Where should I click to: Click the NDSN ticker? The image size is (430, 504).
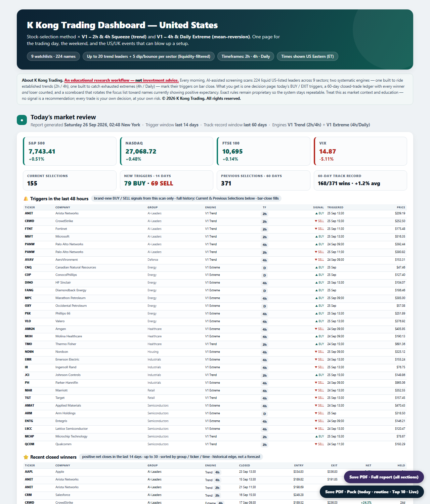point(29,352)
